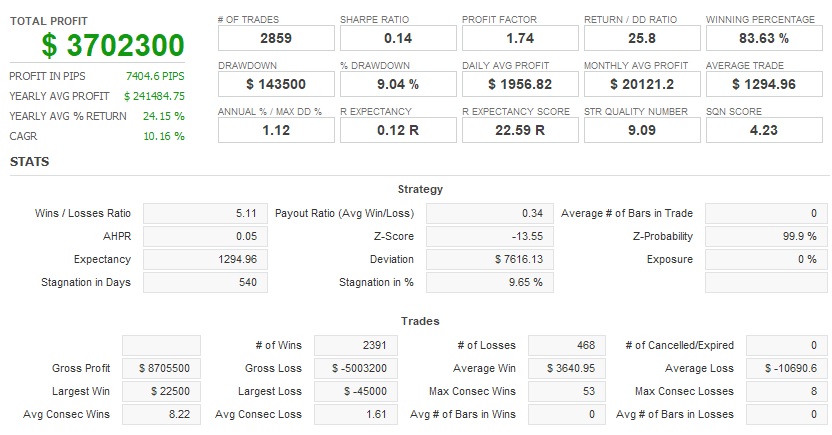Select the Z-Score value field
The height and width of the screenshot is (435, 832).
pyautogui.click(x=490, y=236)
